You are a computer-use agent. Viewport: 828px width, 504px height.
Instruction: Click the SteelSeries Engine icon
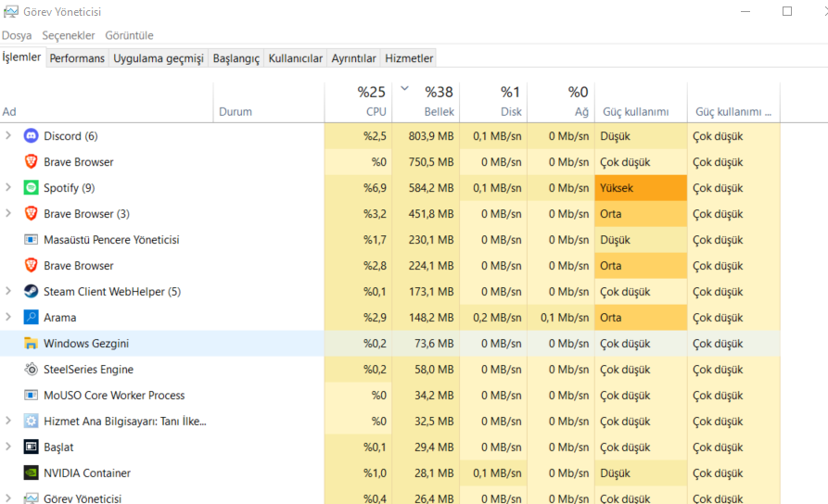32,370
